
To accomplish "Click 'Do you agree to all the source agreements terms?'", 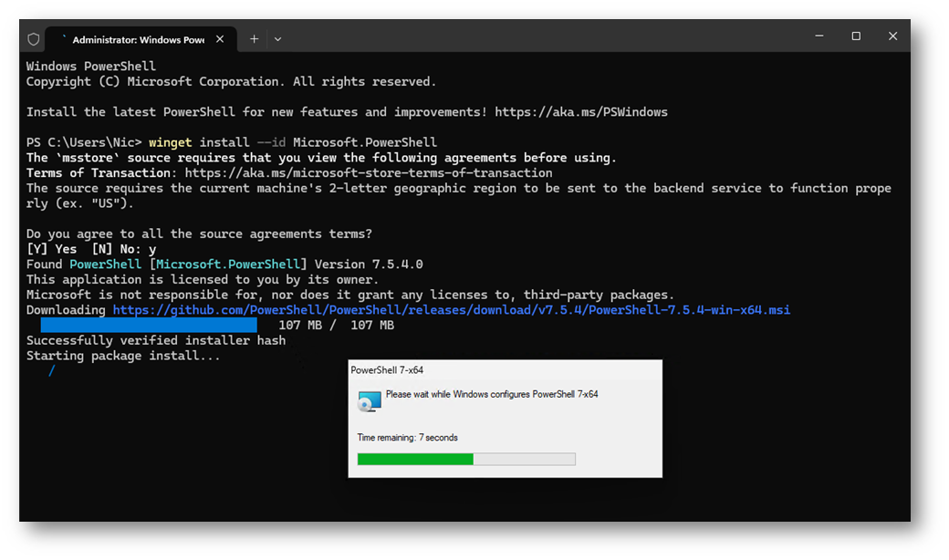I will click(199, 234).
